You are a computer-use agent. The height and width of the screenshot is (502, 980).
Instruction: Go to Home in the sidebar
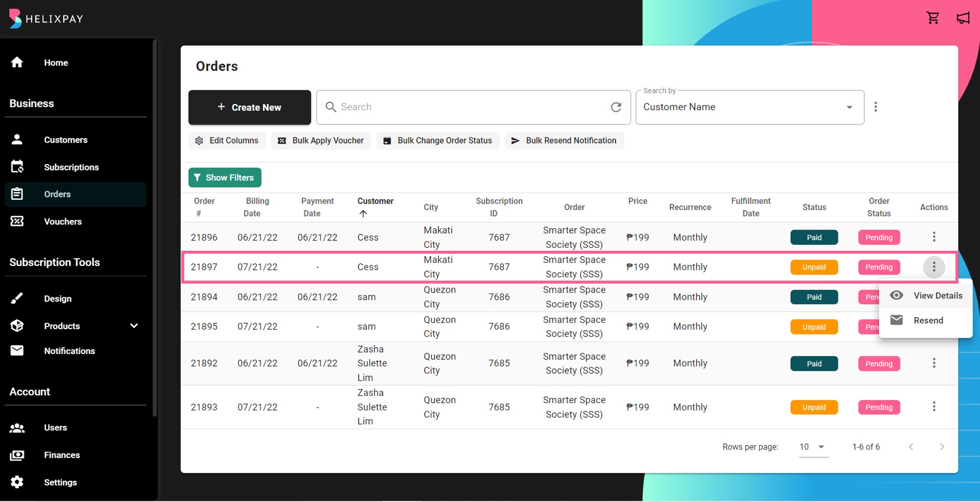pyautogui.click(x=56, y=63)
